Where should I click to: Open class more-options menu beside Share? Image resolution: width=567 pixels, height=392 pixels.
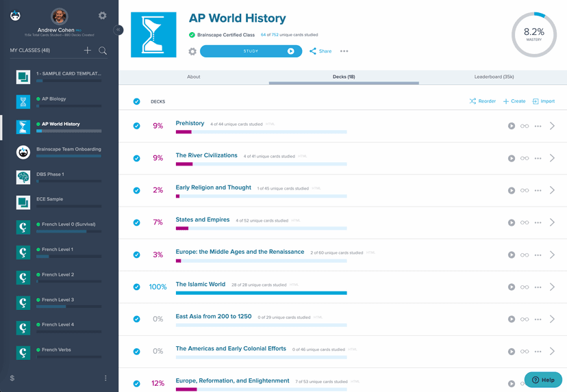tap(344, 51)
